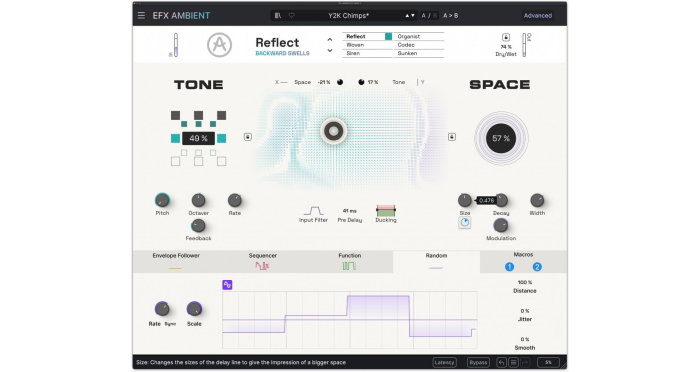700x372 pixels.
Task: Switch to the Sequencer tab
Action: coord(262,262)
